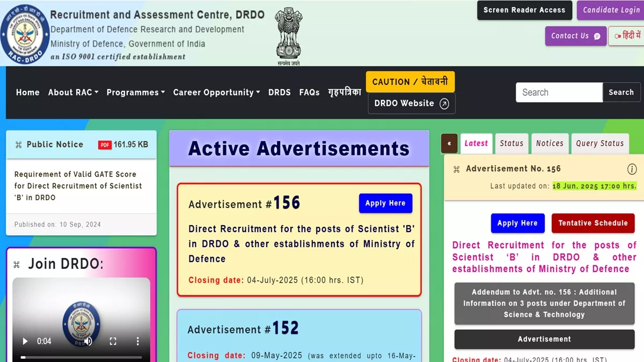The height and width of the screenshot is (362, 644).
Task: Switch to the Query Status tab
Action: click(x=600, y=144)
